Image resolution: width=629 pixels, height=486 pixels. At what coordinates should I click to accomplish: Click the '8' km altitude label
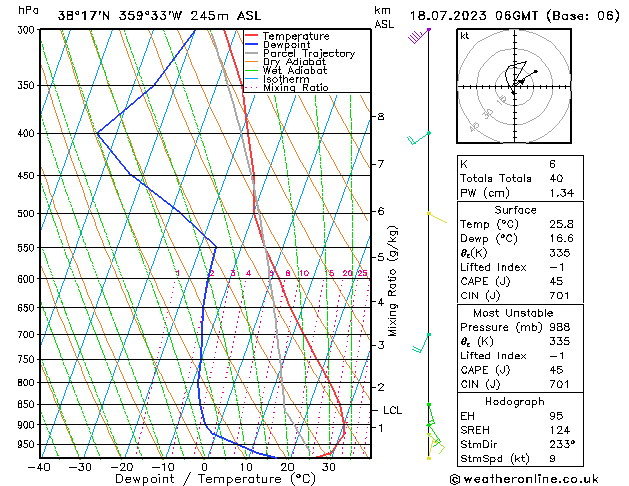[381, 116]
